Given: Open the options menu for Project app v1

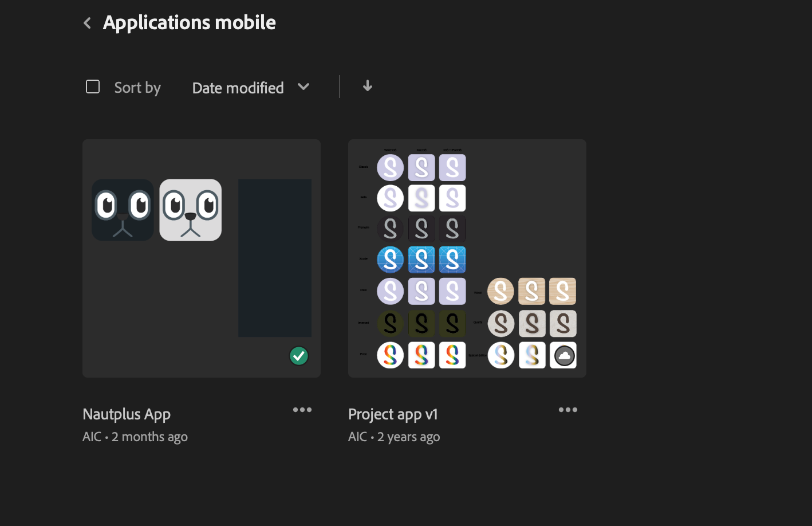Looking at the screenshot, I should (568, 409).
